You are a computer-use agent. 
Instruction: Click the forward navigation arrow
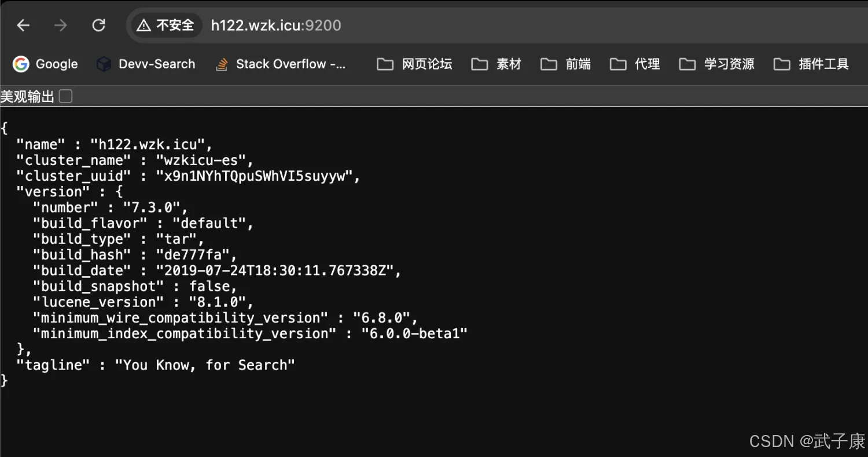tap(60, 25)
